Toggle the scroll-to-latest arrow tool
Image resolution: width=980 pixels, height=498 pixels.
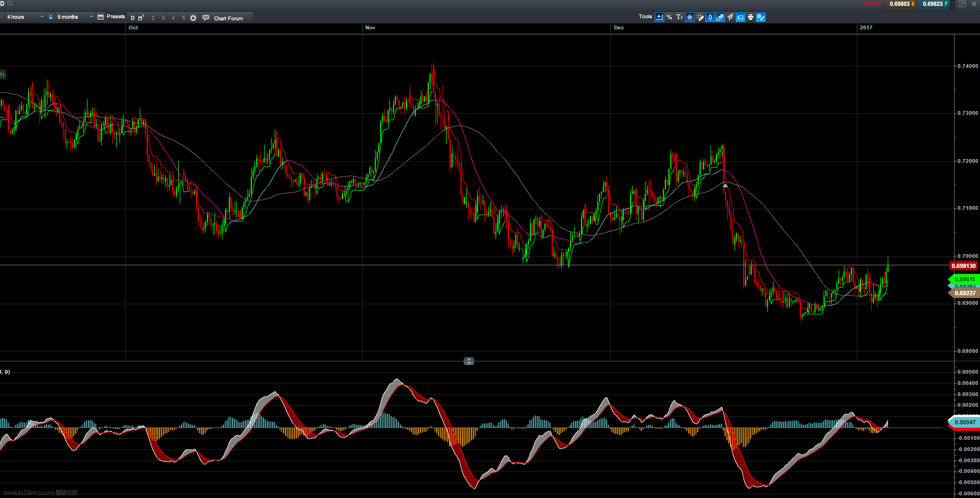click(x=659, y=17)
